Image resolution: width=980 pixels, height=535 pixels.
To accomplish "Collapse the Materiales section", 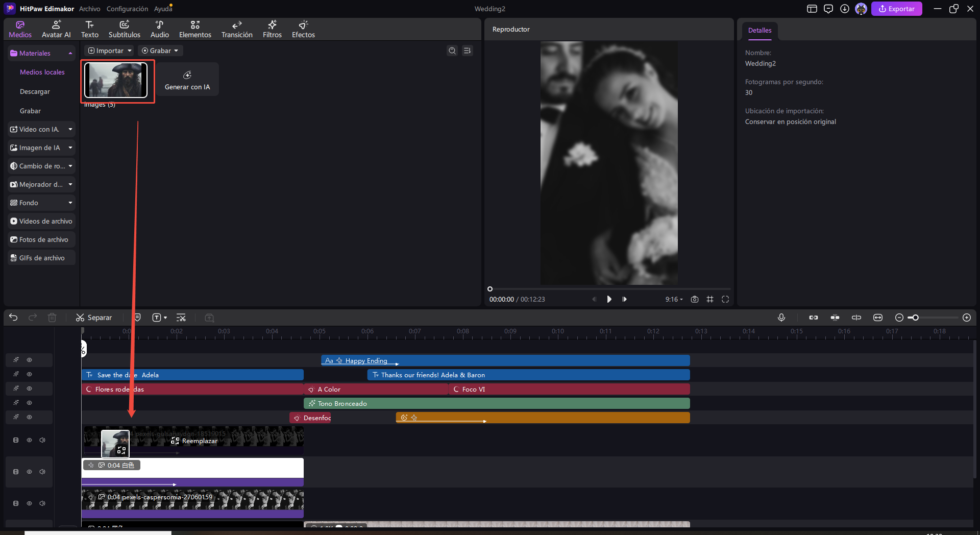I will (x=70, y=53).
